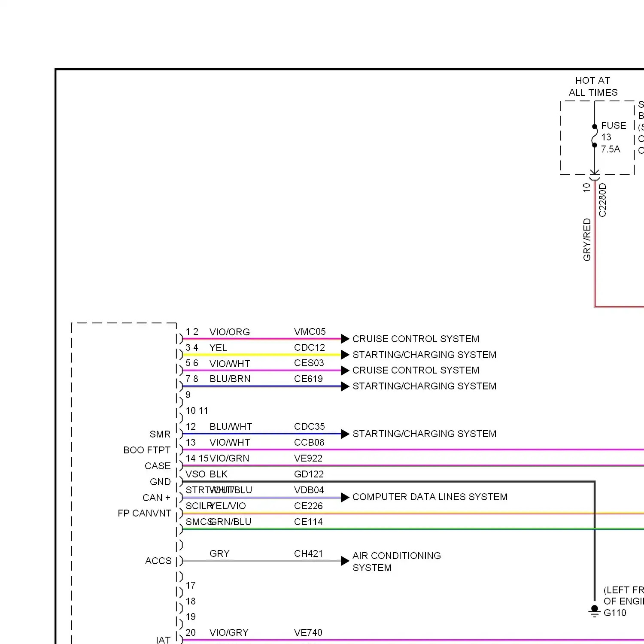644x644 pixels.
Task: Click circuit code CH421
Action: click(308, 553)
